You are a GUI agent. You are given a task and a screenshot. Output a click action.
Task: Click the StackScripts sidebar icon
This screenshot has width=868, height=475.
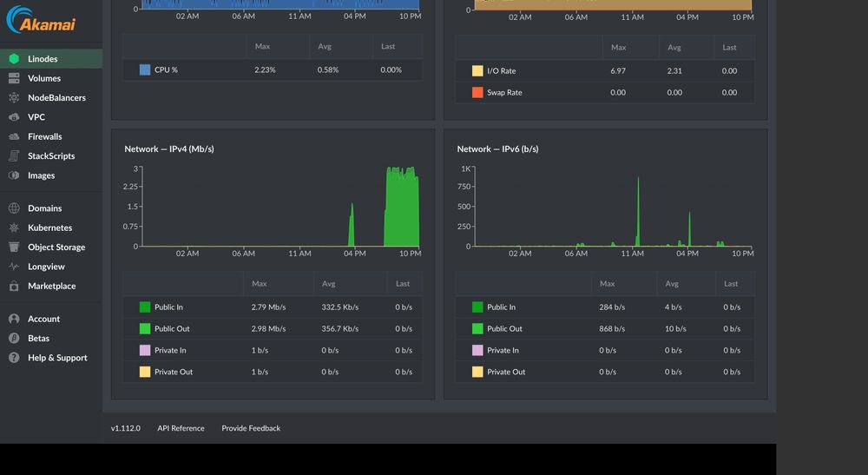[15, 155]
